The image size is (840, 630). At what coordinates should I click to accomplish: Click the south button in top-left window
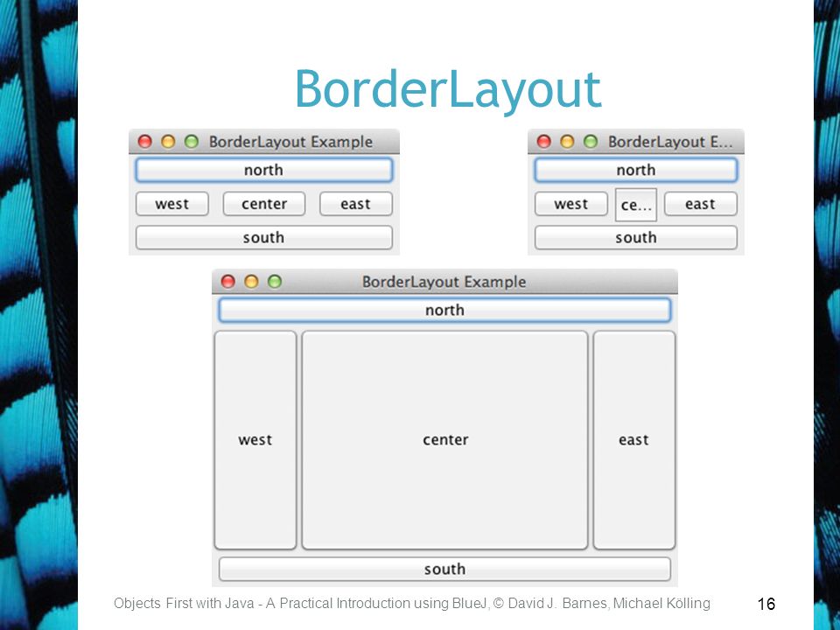[263, 237]
